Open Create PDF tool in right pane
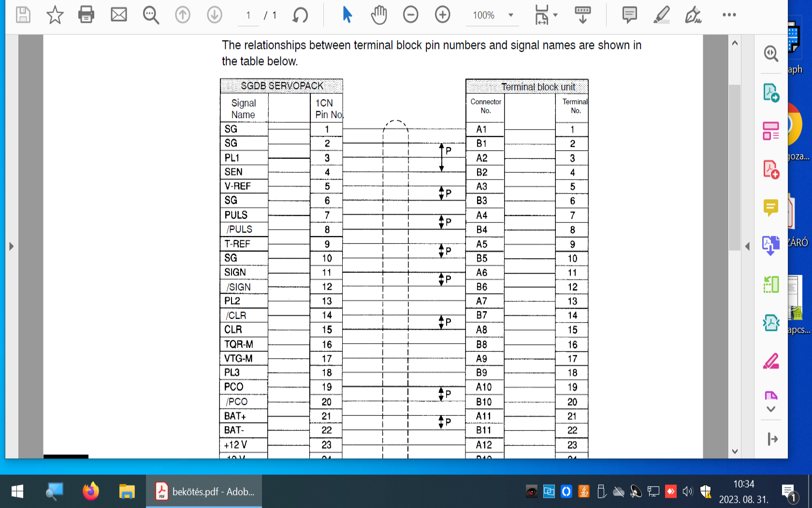 tap(771, 169)
